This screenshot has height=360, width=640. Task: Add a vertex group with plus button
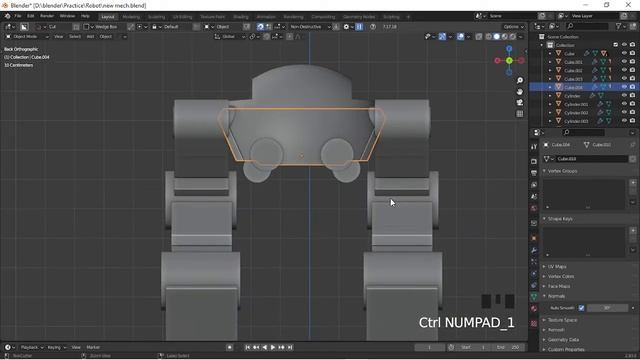633,182
